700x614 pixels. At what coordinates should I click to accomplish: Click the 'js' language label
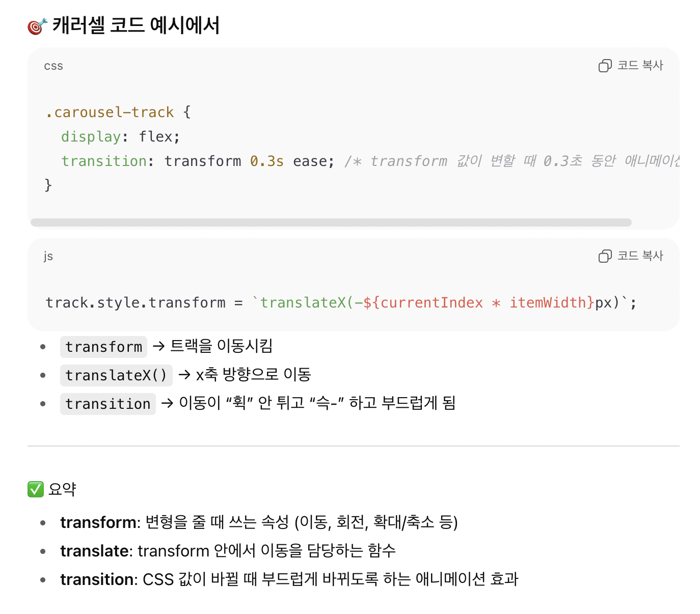[x=48, y=256]
